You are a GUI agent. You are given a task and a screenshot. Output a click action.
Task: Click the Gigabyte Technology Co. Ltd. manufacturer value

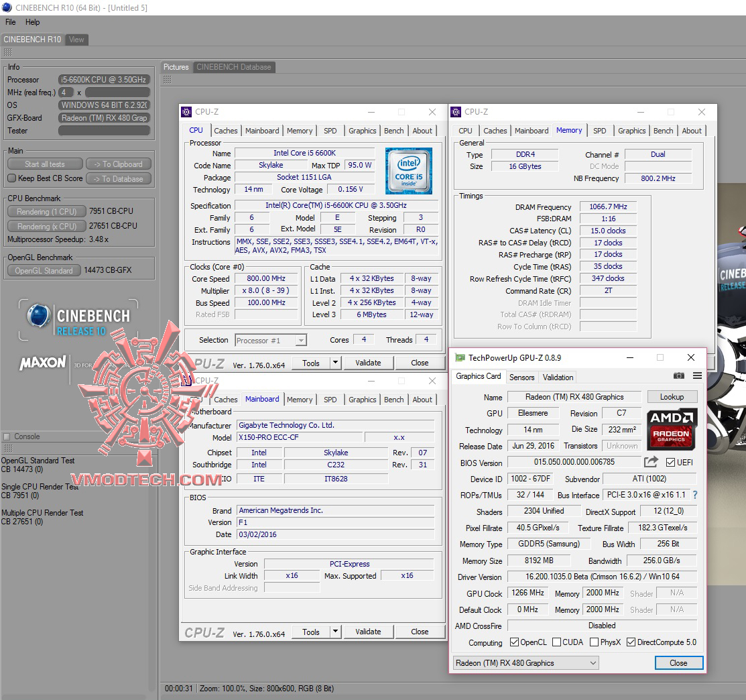(x=335, y=425)
